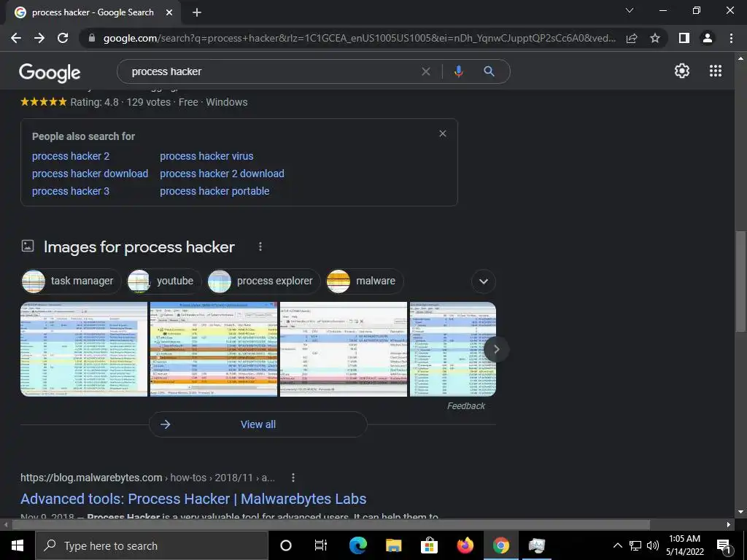Open options for the Images section

[260, 246]
